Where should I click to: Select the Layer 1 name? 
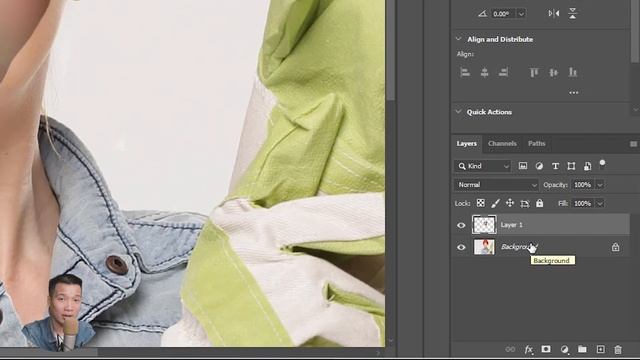512,225
